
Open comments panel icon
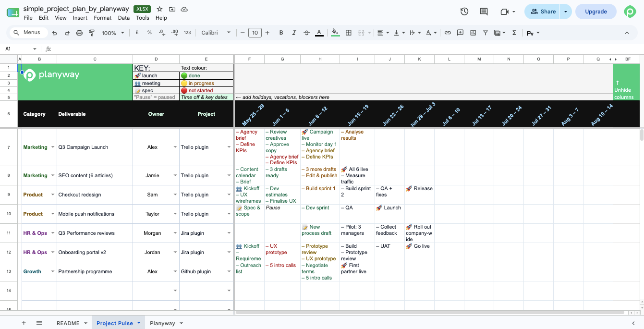tap(484, 12)
